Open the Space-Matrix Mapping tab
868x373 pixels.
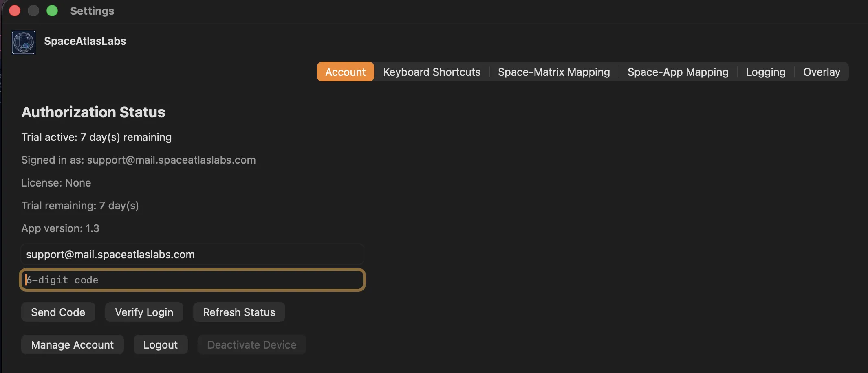[554, 72]
